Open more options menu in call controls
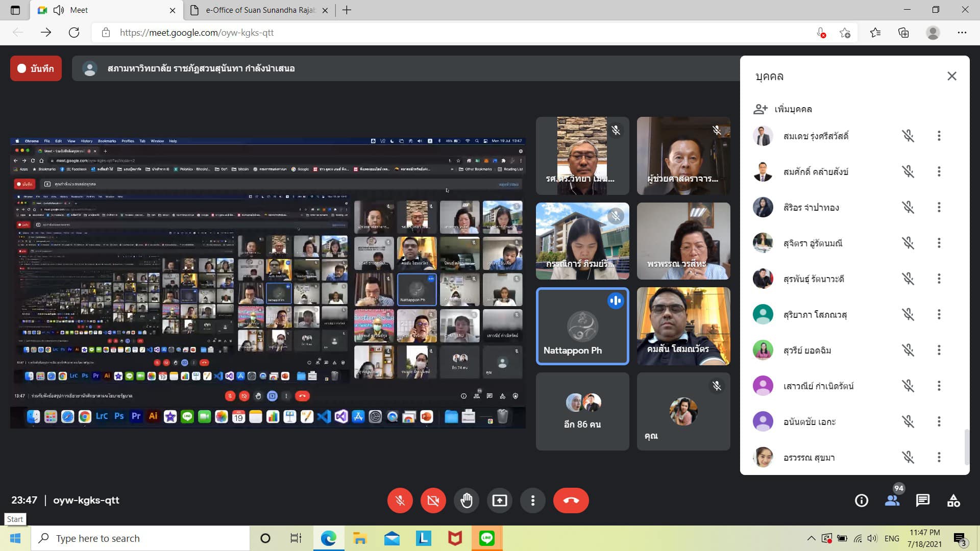Screen dimensions: 980x551 pos(532,500)
